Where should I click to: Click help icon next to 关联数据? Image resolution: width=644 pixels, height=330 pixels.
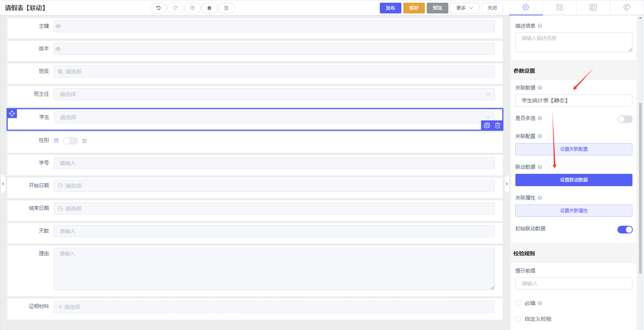coord(540,88)
